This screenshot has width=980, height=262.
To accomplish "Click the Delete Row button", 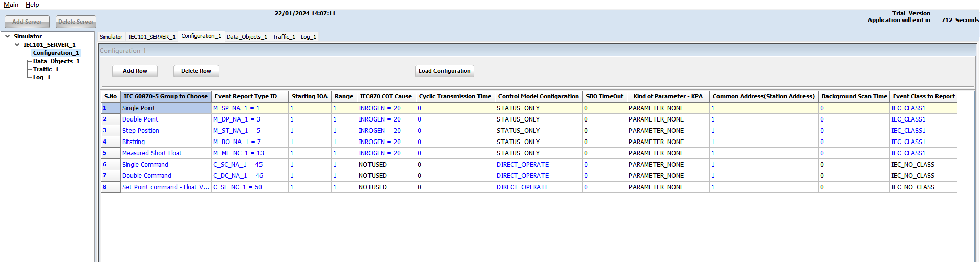I will point(196,71).
